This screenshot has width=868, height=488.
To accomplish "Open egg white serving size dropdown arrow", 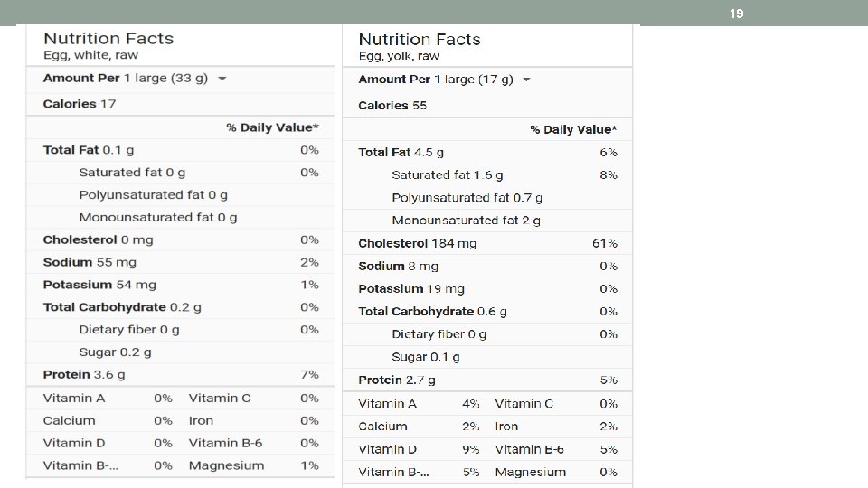I will pos(222,79).
